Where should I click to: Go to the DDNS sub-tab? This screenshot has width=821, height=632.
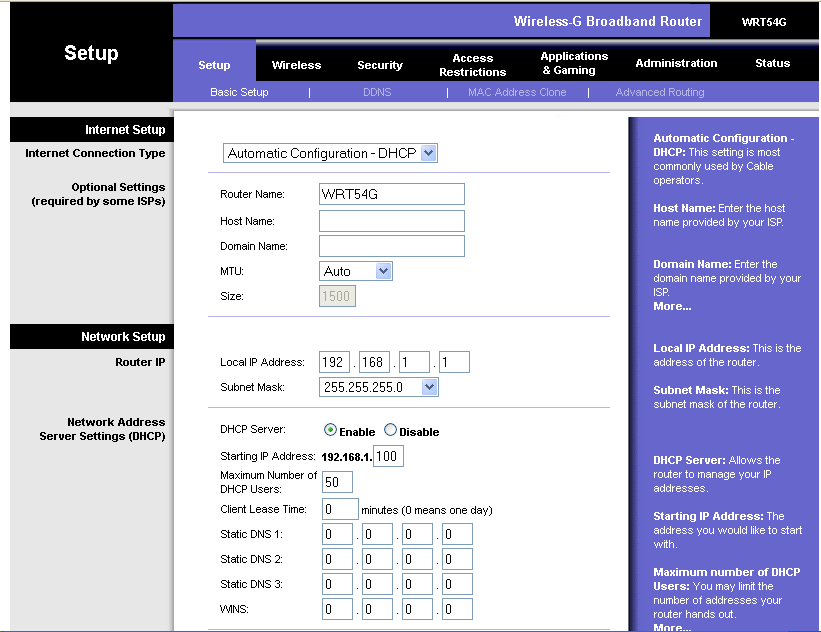(377, 92)
